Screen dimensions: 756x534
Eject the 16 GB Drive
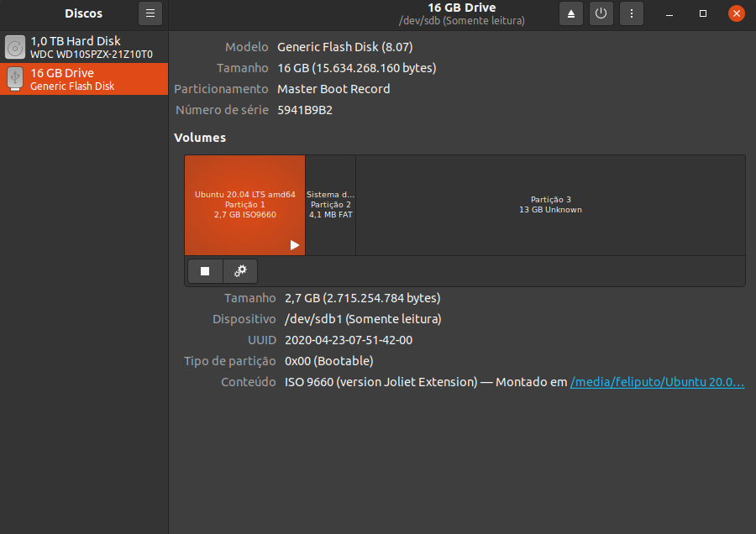point(571,13)
